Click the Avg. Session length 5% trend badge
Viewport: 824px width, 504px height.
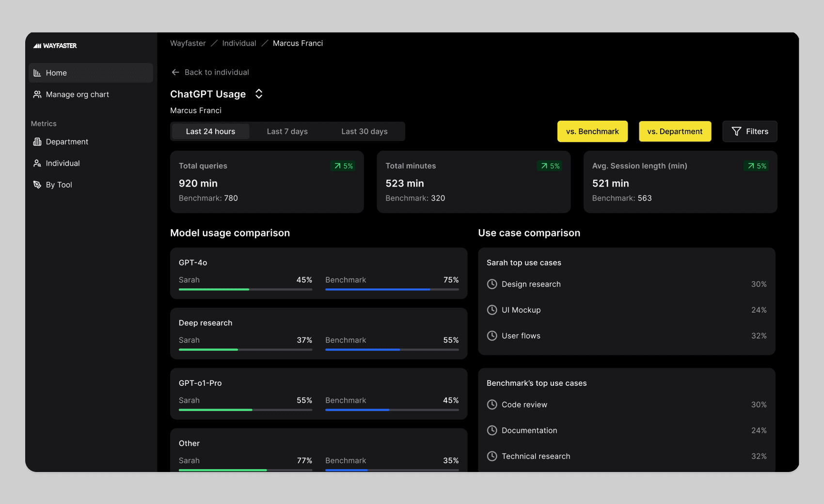756,166
